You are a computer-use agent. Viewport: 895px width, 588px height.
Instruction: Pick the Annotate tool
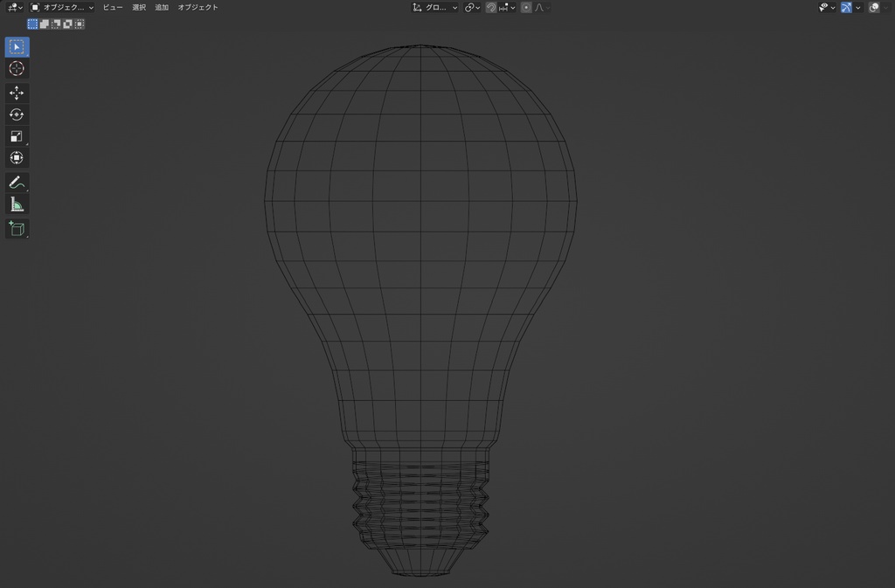(16, 182)
